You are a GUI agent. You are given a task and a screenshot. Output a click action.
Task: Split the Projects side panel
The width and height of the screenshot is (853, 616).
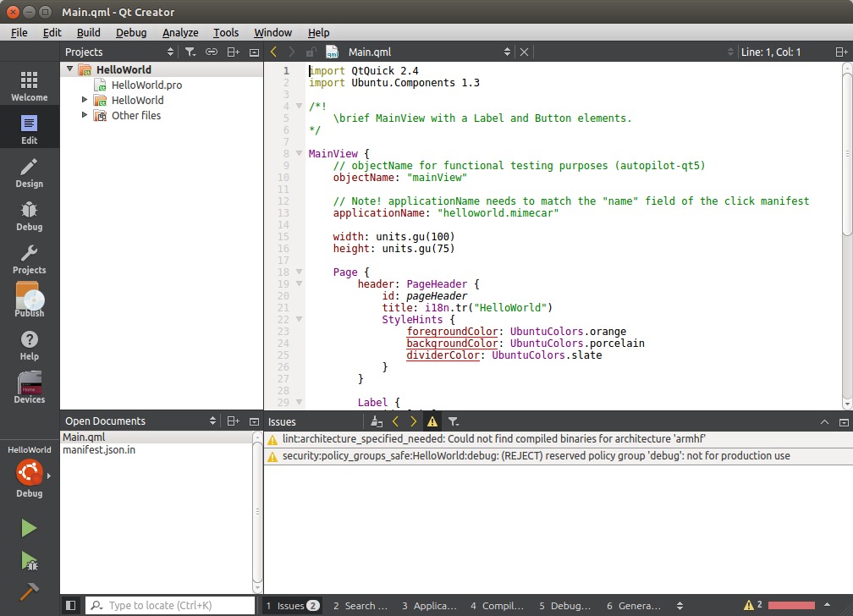point(233,52)
